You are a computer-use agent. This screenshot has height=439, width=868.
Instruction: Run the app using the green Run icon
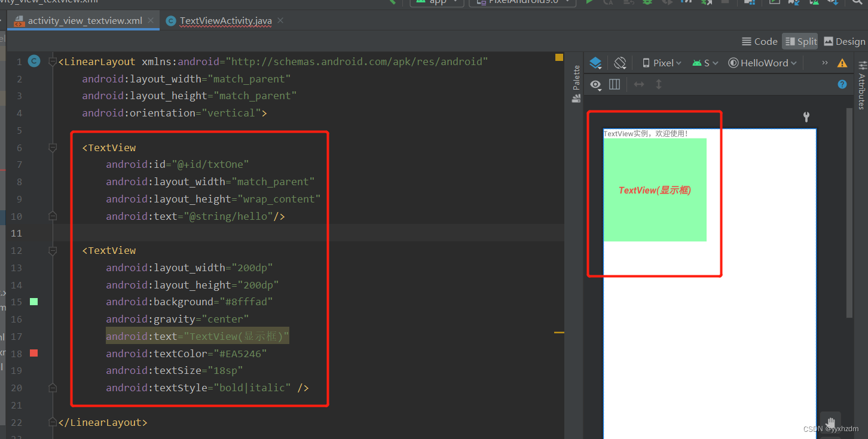589,3
